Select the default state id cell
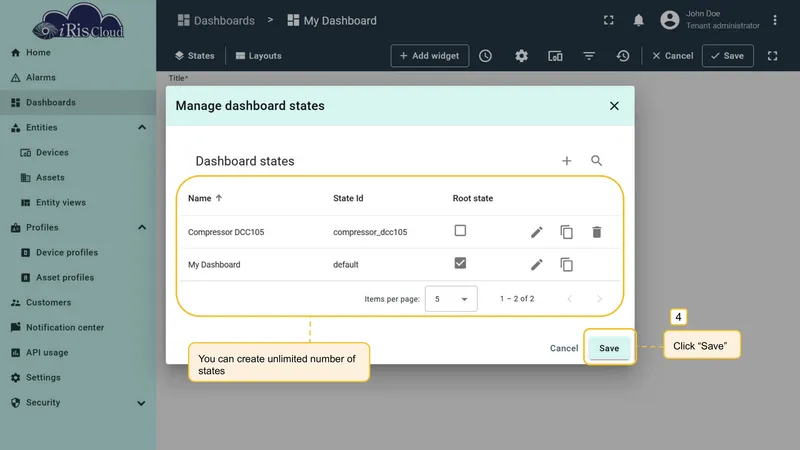 345,265
